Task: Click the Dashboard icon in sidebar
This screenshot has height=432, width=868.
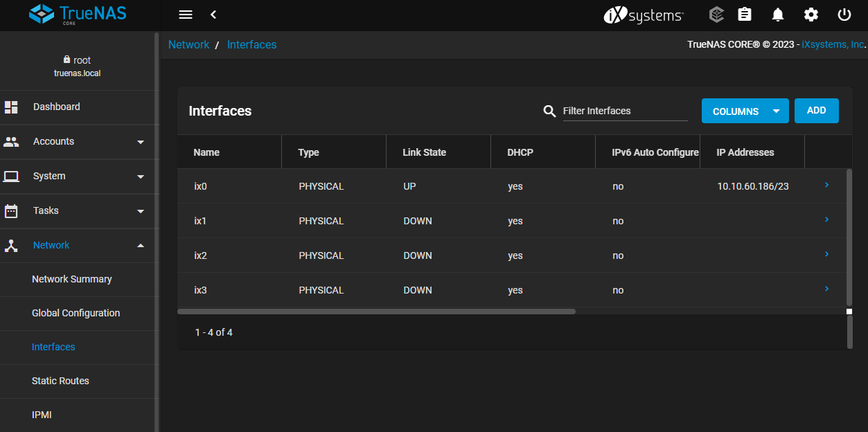Action: pos(11,107)
